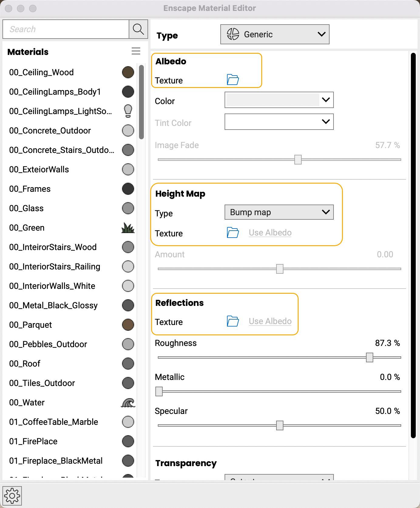420x508 pixels.
Task: Open settings with the gear icon
Action: tap(12, 496)
